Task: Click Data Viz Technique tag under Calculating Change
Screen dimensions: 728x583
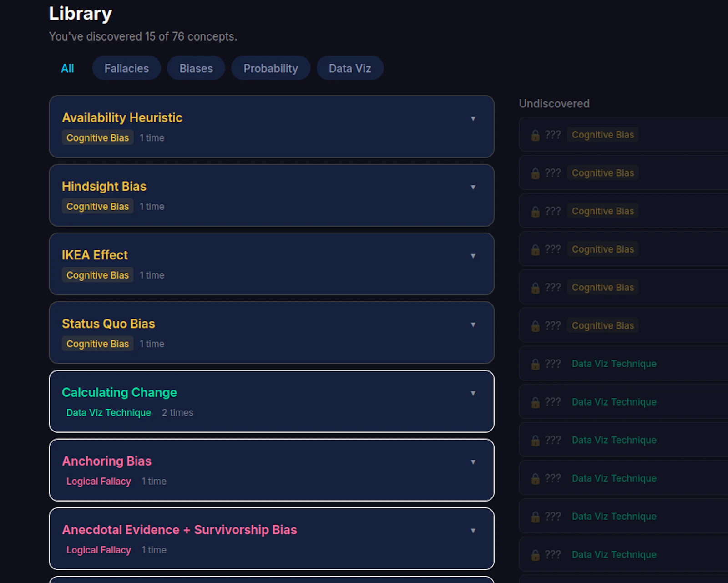Action: coord(109,413)
